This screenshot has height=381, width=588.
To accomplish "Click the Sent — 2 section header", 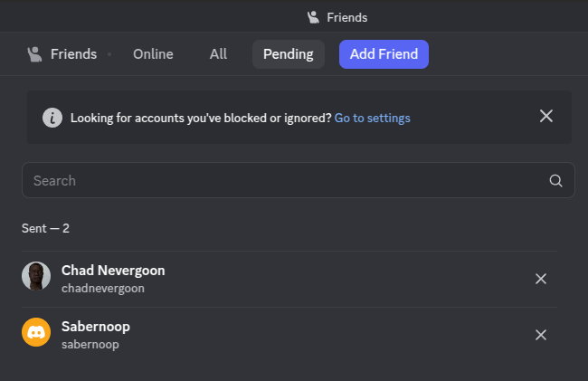I will pyautogui.click(x=45, y=228).
